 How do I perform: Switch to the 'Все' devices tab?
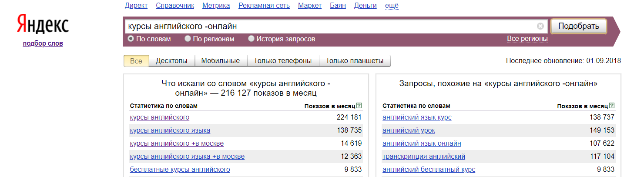pos(136,61)
